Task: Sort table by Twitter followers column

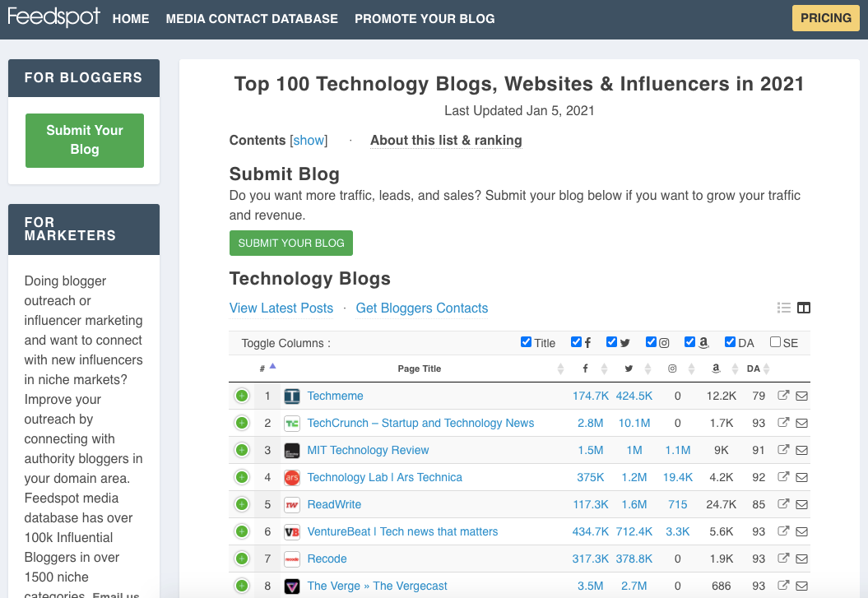Action: 629,369
